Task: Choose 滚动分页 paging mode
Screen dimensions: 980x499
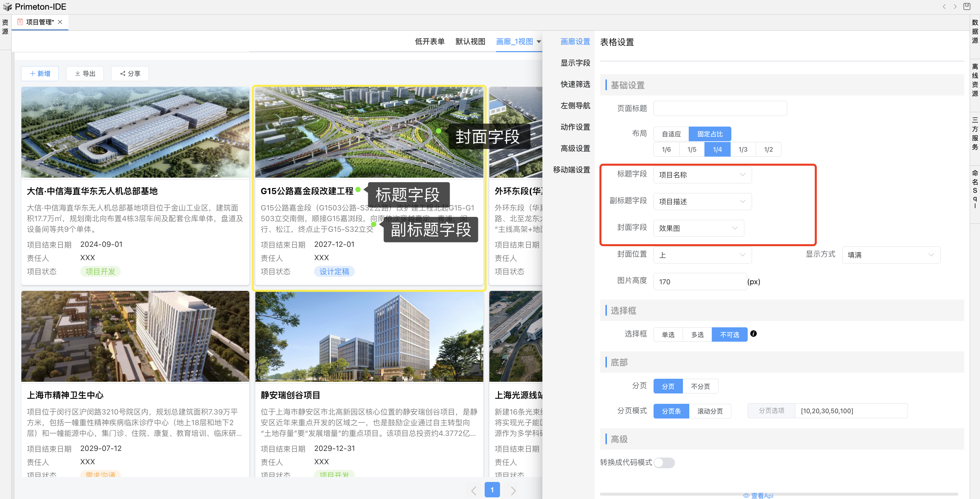Action: coord(710,411)
